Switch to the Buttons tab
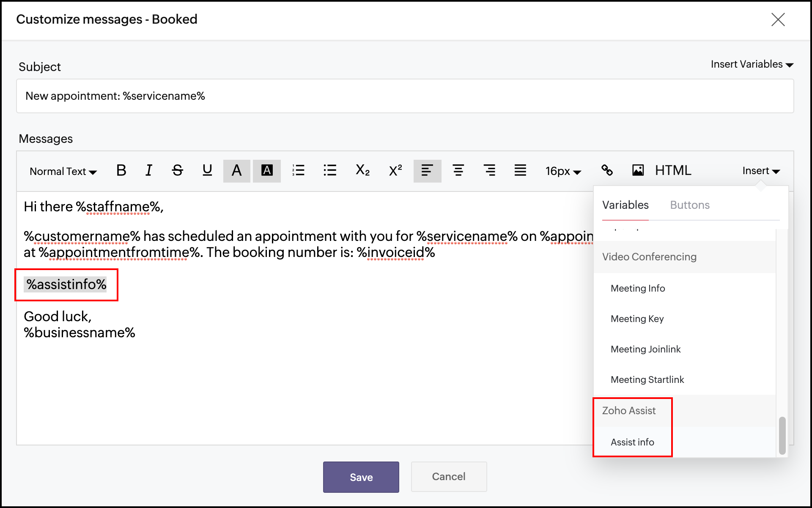 [x=689, y=205]
